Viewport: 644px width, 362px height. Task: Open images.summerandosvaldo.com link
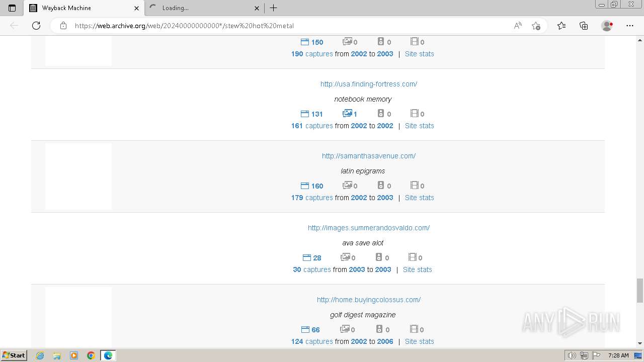(369, 228)
